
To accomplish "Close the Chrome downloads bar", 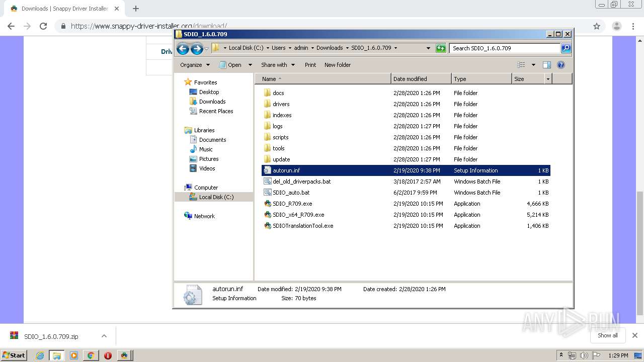I will (635, 335).
